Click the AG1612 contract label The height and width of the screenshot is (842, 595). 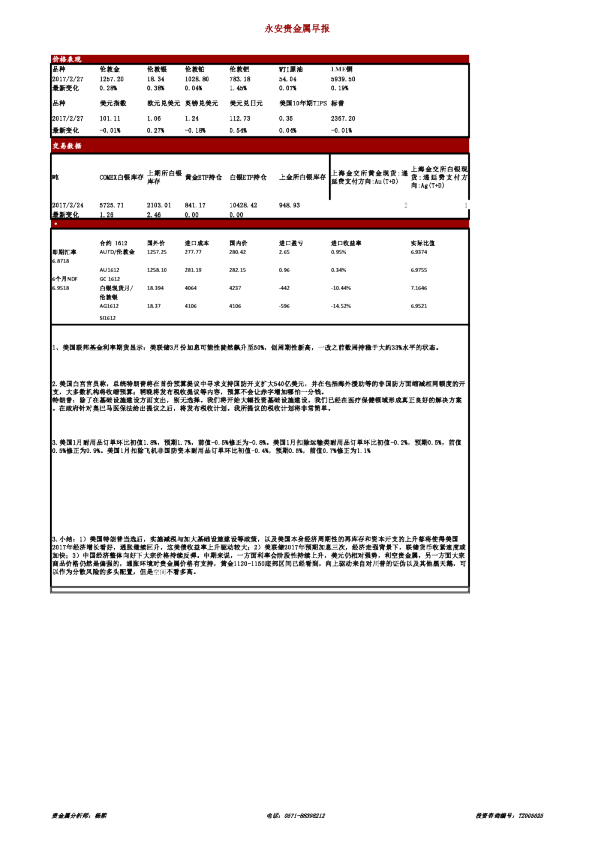point(109,306)
